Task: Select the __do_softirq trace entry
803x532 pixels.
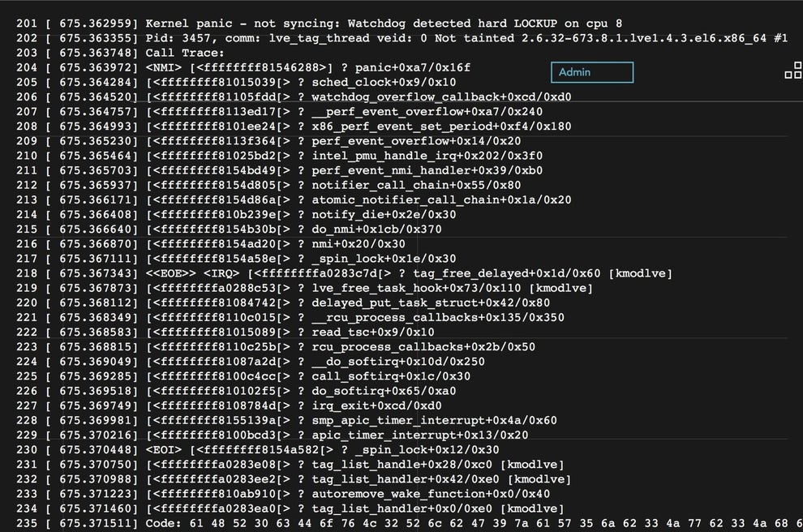Action: click(x=397, y=362)
